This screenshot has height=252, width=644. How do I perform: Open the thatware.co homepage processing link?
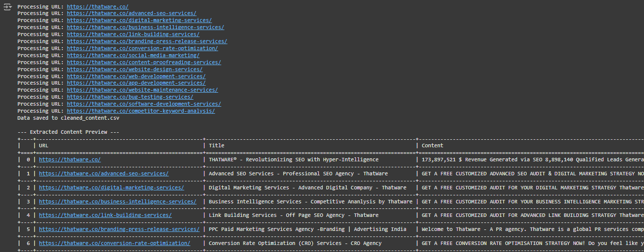[x=97, y=7]
